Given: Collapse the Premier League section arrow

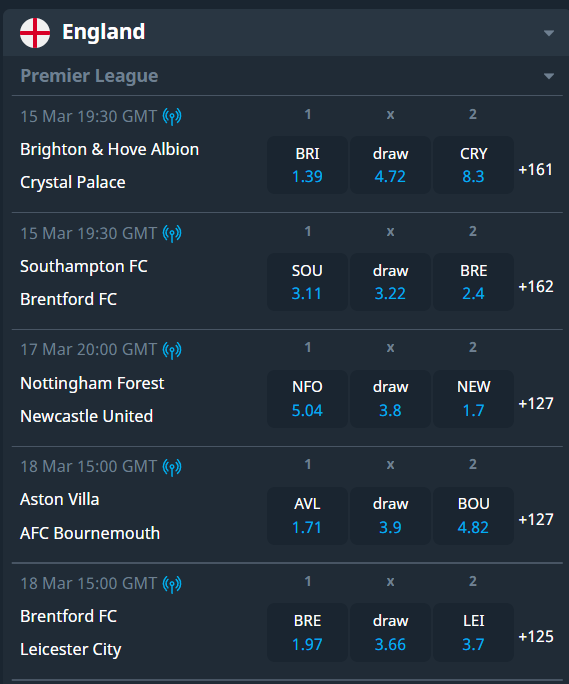Looking at the screenshot, I should pyautogui.click(x=549, y=76).
